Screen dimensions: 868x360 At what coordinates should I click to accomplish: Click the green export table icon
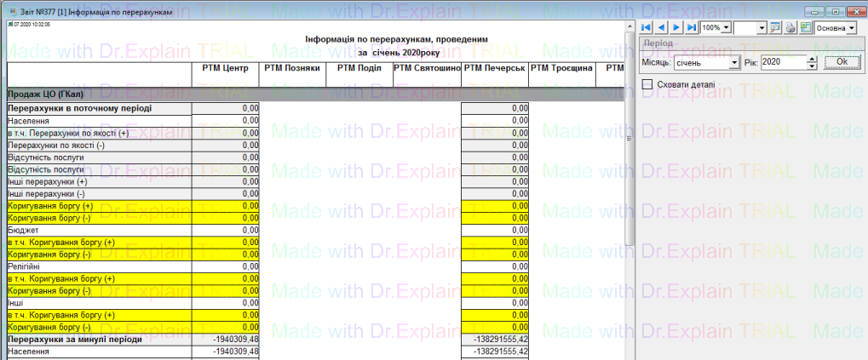coord(805,28)
